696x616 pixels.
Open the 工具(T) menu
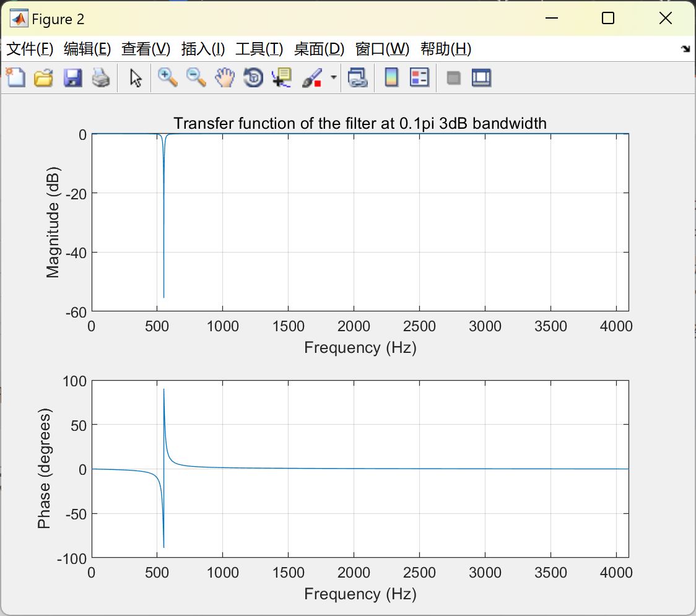(259, 49)
